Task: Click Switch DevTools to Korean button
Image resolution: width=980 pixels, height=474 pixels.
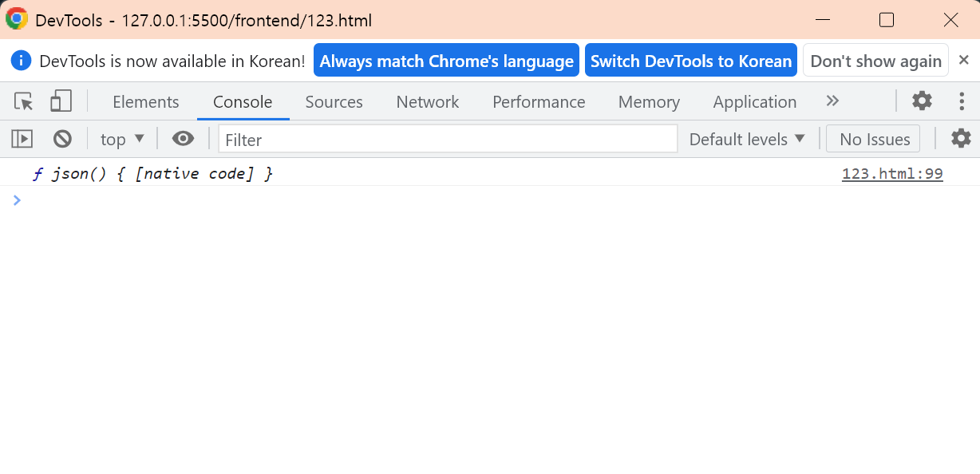Action: (x=691, y=61)
